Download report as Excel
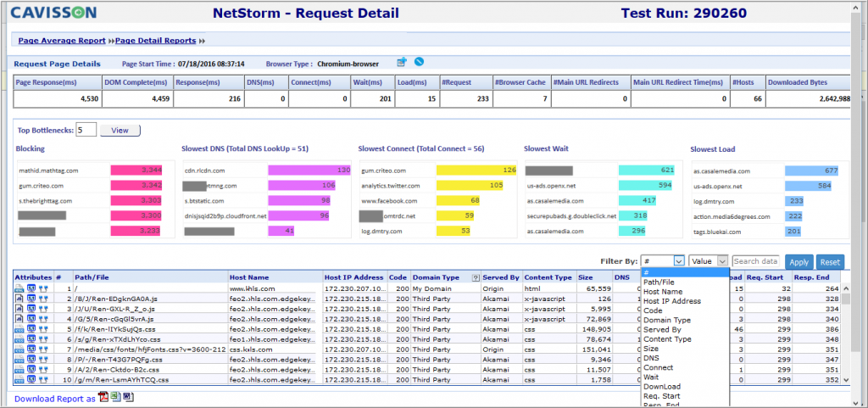 click(x=115, y=397)
